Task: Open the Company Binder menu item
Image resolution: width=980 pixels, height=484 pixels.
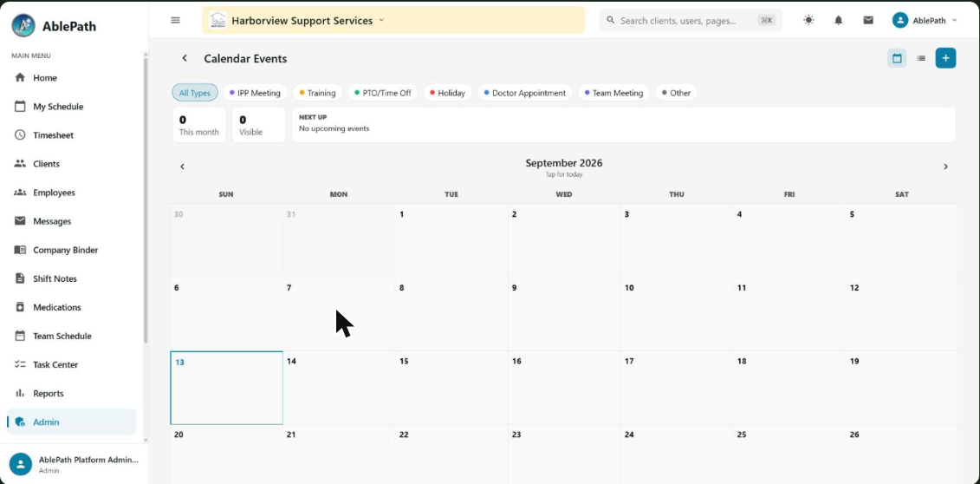Action: coord(71,250)
